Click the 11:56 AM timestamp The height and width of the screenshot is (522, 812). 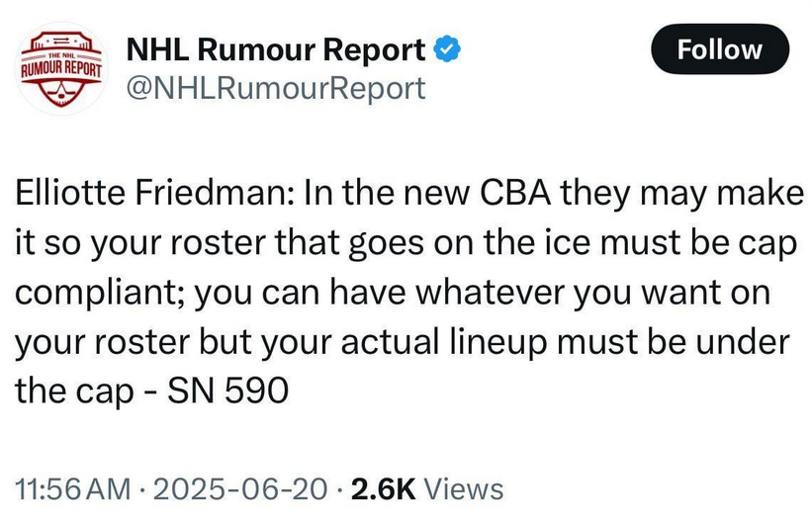[x=73, y=488]
